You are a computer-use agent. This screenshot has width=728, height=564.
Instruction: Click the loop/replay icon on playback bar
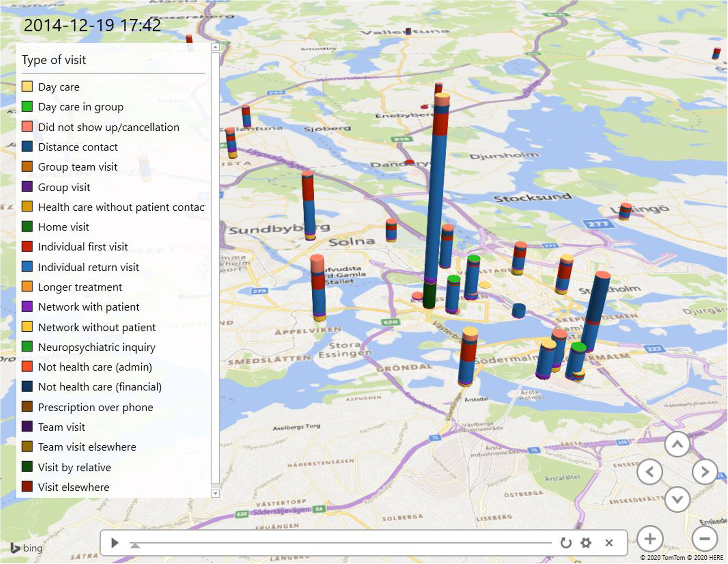pyautogui.click(x=566, y=543)
